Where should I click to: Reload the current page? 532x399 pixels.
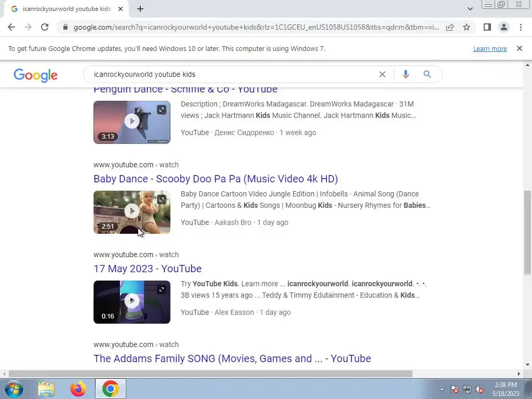click(45, 27)
